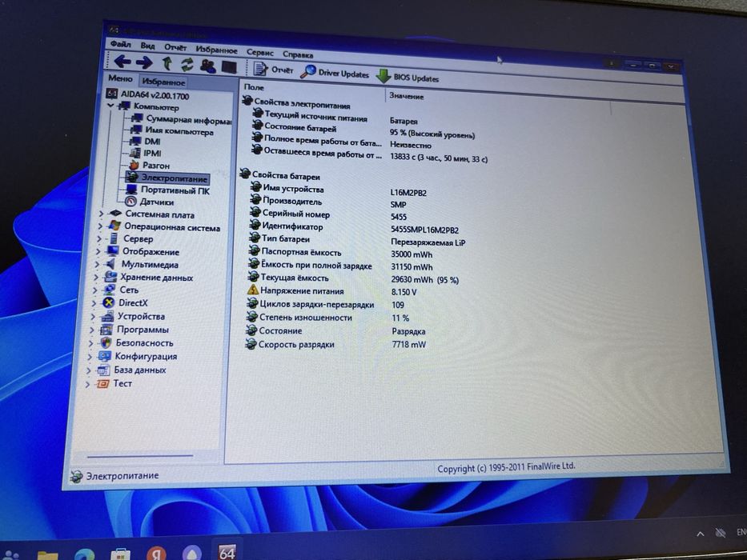Open Microsoft Edge from the taskbar
The width and height of the screenshot is (747, 560).
[x=85, y=554]
